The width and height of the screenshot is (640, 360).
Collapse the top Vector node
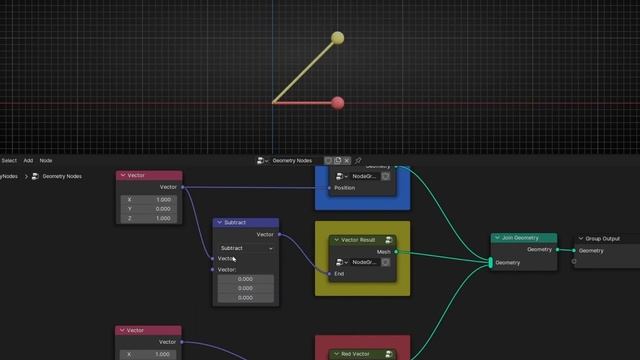click(123, 175)
